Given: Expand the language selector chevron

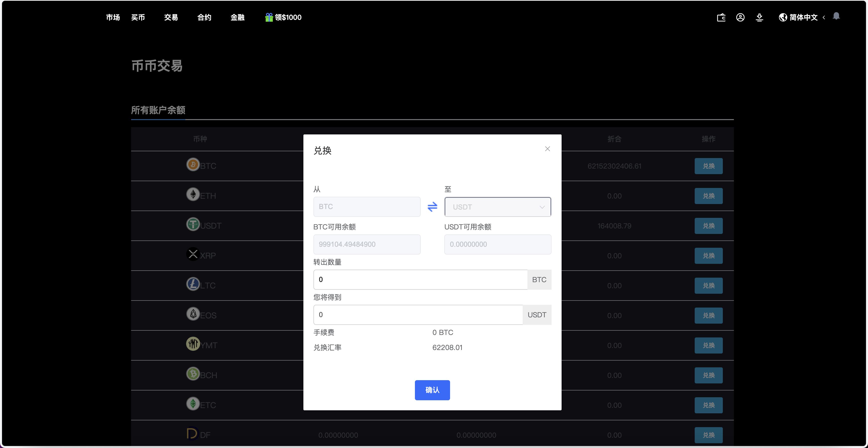Looking at the screenshot, I should pyautogui.click(x=824, y=17).
